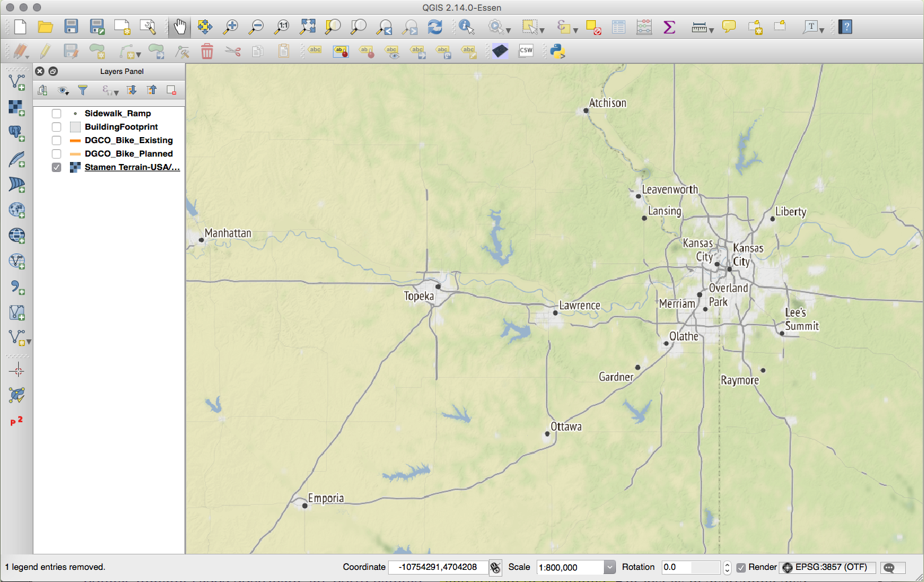
Task: Select the BuildingFootprint layer
Action: [121, 127]
